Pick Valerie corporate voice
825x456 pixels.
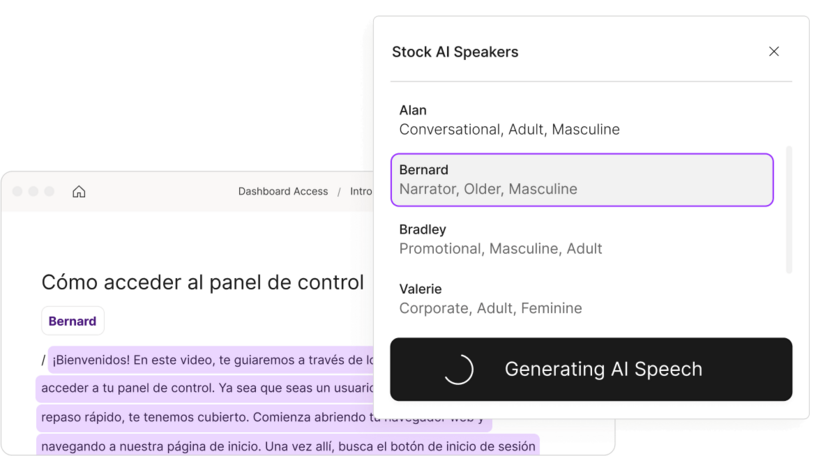[582, 299]
